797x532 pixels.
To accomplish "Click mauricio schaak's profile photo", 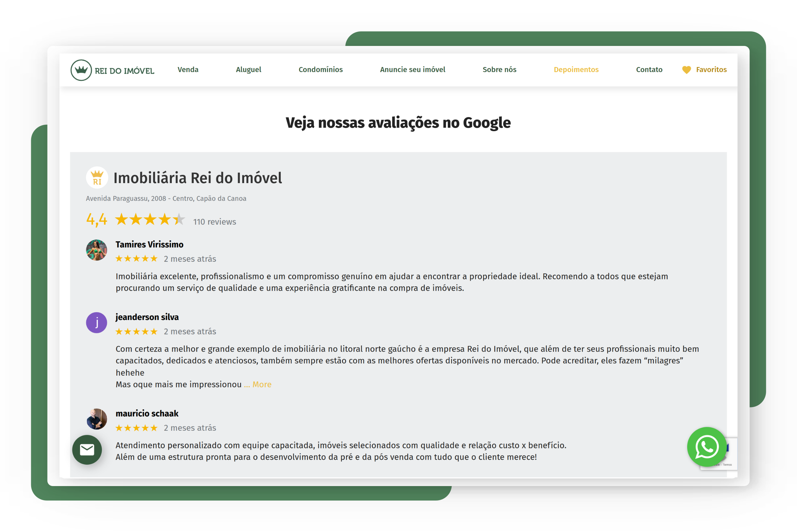I will coord(96,419).
